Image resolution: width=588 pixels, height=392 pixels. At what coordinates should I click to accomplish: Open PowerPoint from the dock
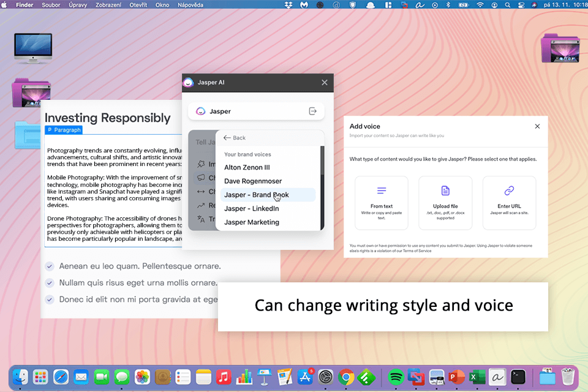click(457, 377)
